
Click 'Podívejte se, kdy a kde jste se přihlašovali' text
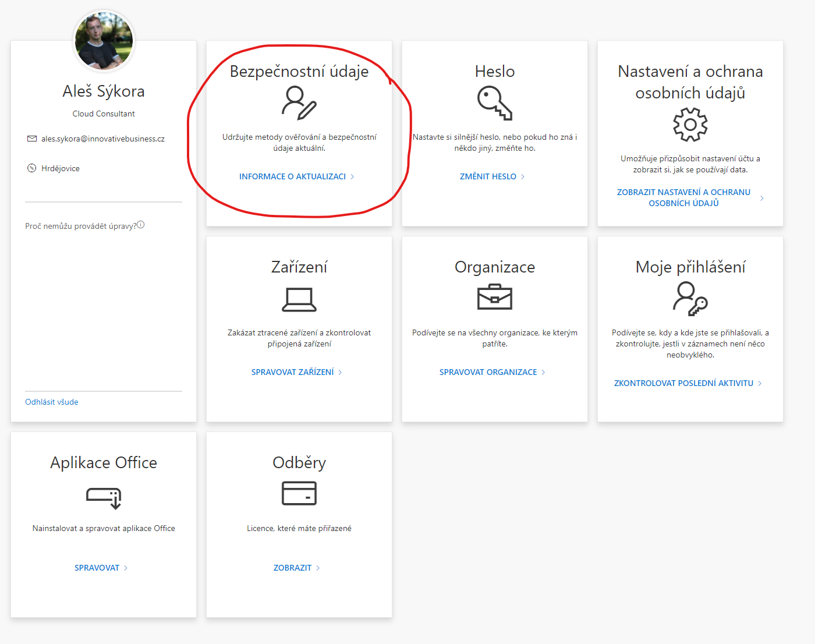click(x=690, y=344)
